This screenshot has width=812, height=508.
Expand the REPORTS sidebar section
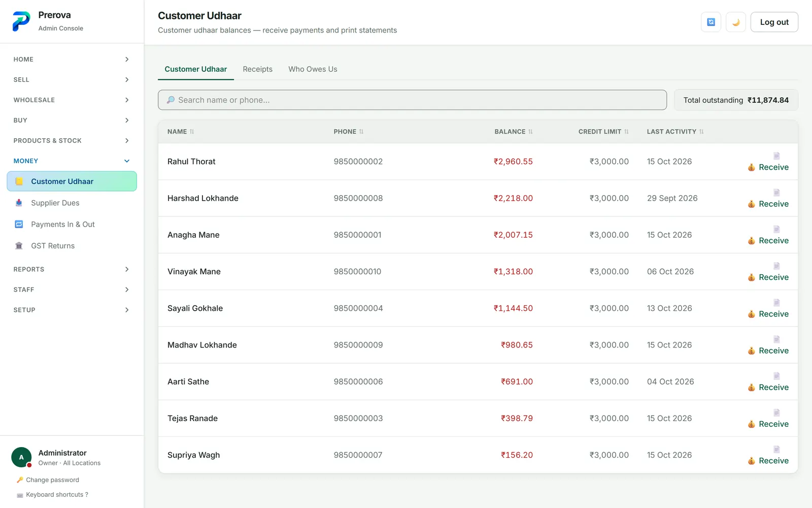(x=72, y=269)
